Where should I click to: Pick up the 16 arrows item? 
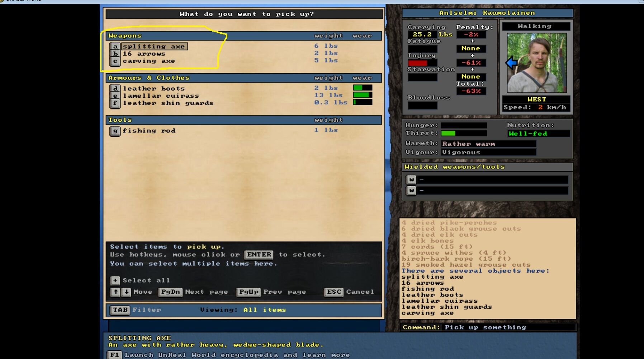click(144, 54)
